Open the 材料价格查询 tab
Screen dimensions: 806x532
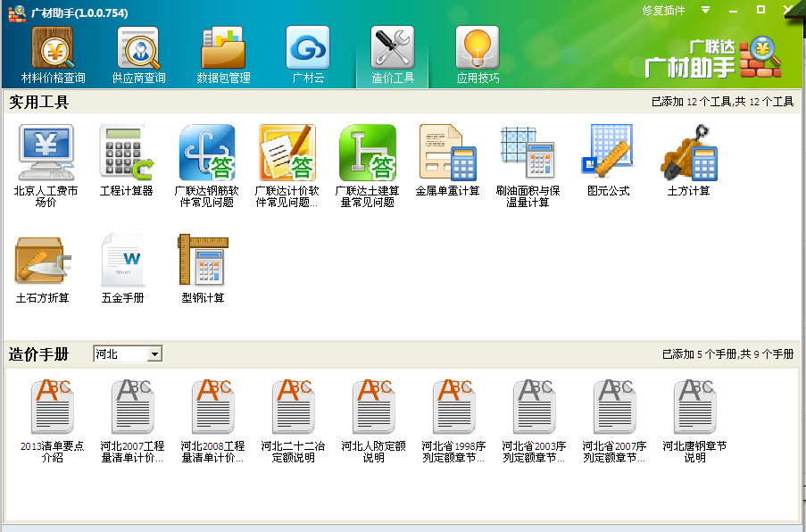click(53, 55)
